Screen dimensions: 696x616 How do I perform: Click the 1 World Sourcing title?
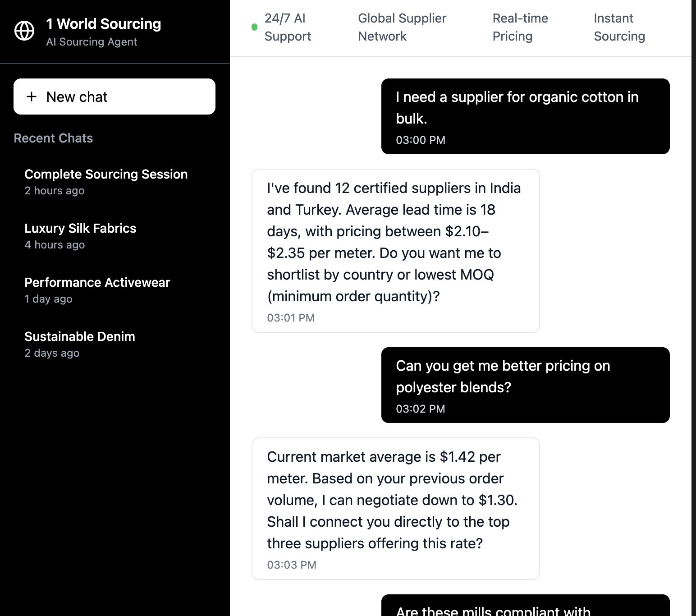click(103, 23)
